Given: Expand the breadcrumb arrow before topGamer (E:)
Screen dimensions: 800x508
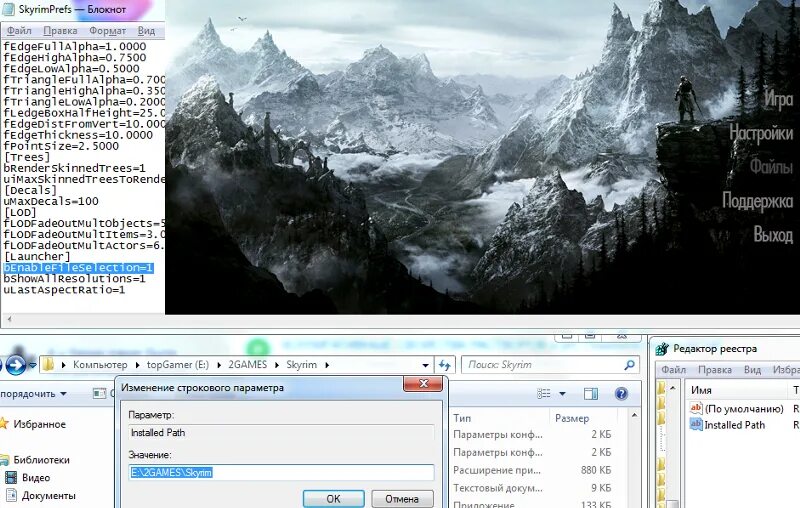Looking at the screenshot, I should coord(138,365).
